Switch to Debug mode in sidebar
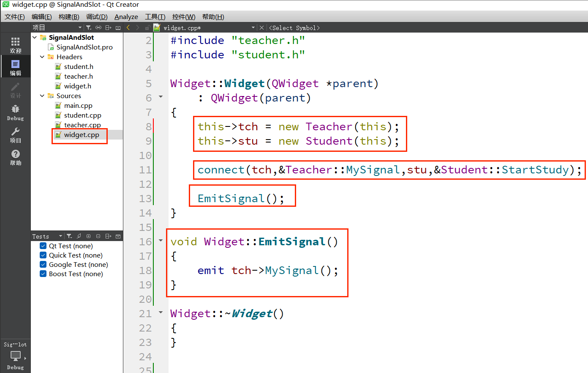The height and width of the screenshot is (373, 588). tap(15, 112)
